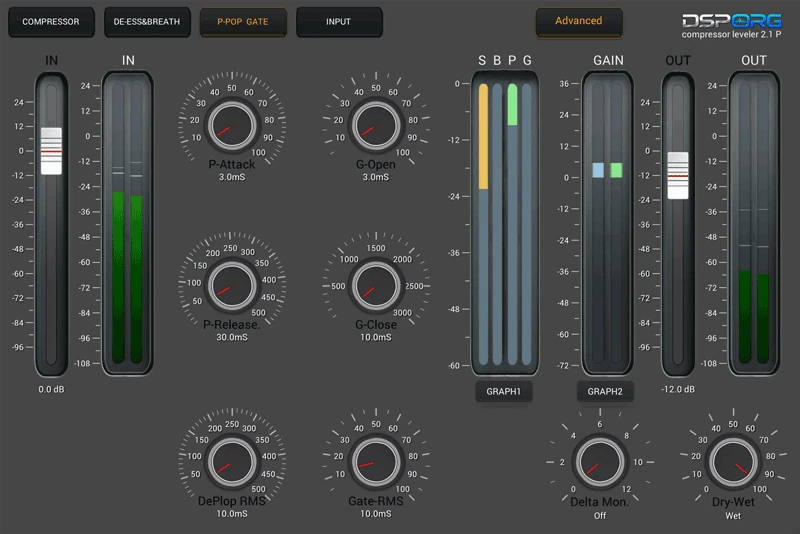
Task: Click the -12.0 dB output level value
Action: [678, 389]
